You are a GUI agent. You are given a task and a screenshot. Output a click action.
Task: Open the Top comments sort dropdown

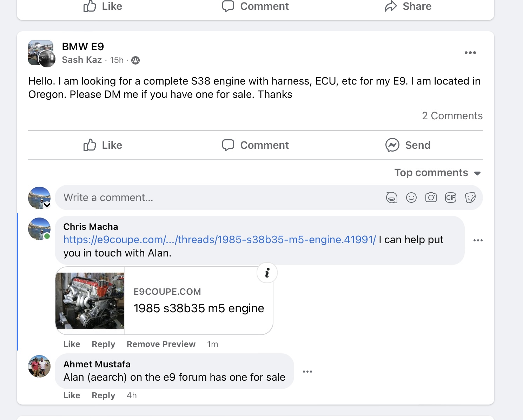tap(437, 173)
